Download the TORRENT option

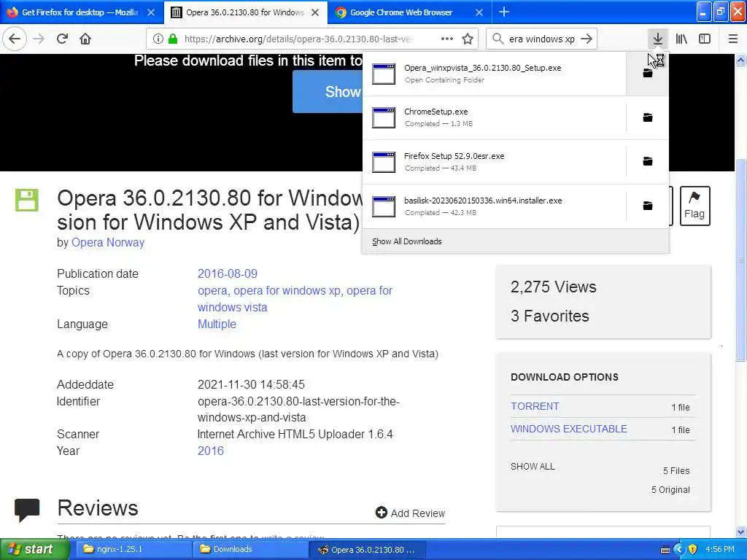535,406
